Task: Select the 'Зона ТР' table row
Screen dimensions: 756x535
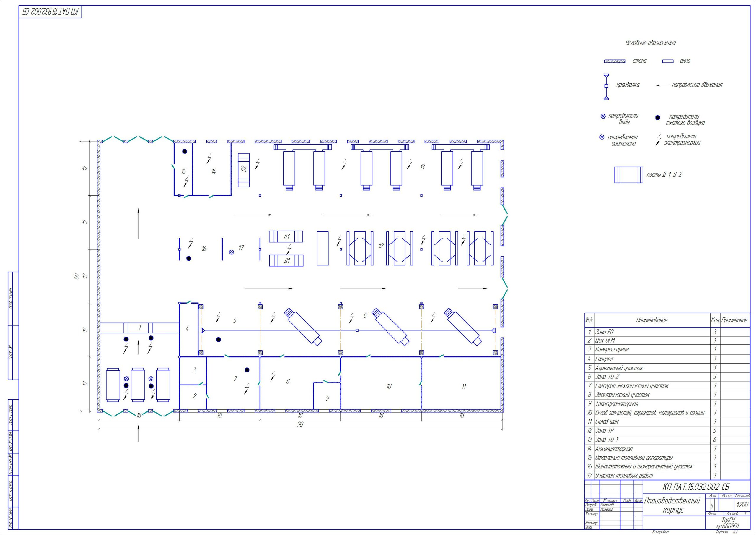Action: tap(667, 430)
